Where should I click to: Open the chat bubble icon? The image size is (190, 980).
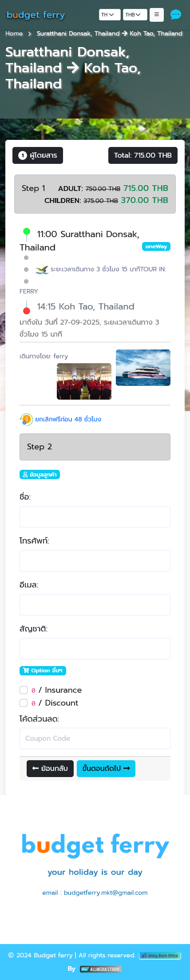[176, 15]
